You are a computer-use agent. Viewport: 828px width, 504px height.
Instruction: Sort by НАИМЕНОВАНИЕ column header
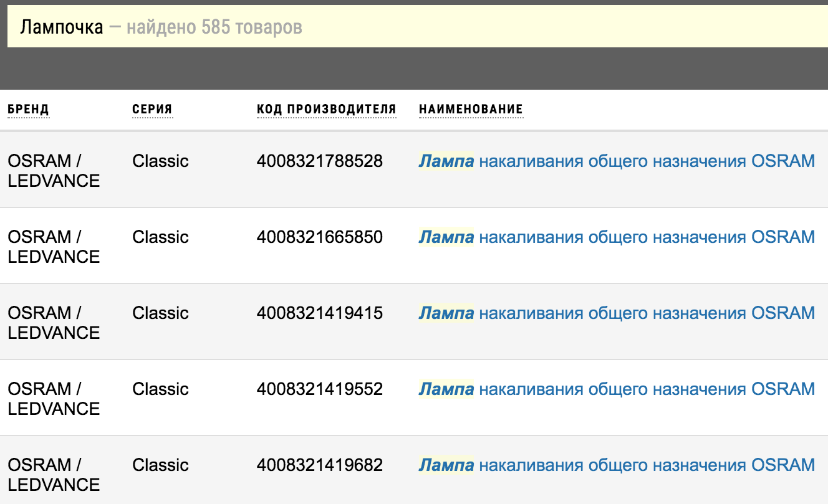point(471,110)
